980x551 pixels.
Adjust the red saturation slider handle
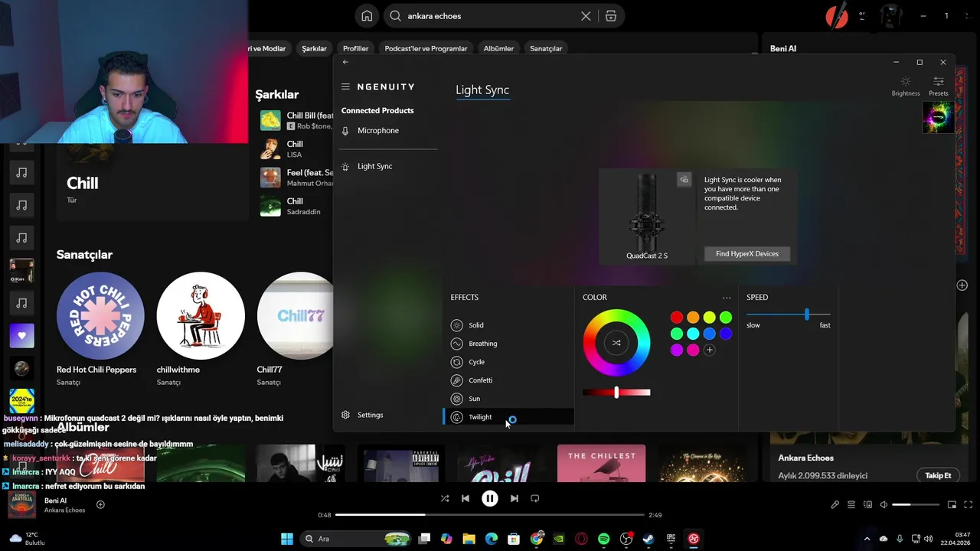[x=616, y=393]
